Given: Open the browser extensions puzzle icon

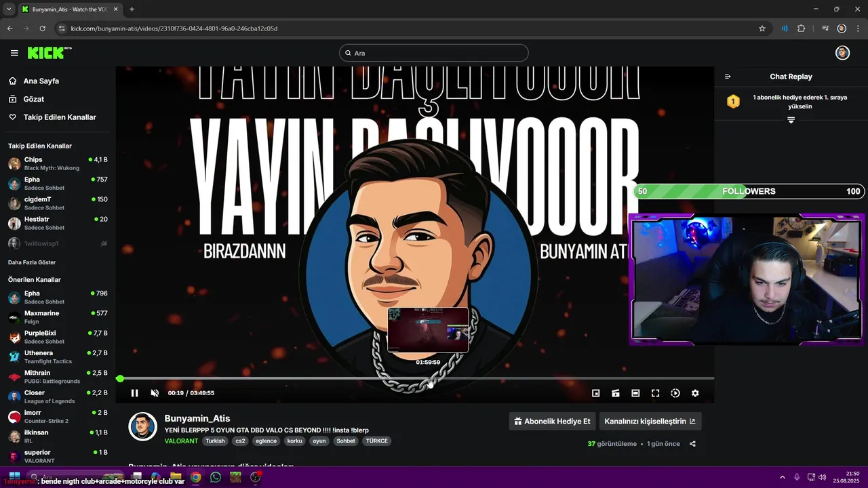Looking at the screenshot, I should click(801, 28).
